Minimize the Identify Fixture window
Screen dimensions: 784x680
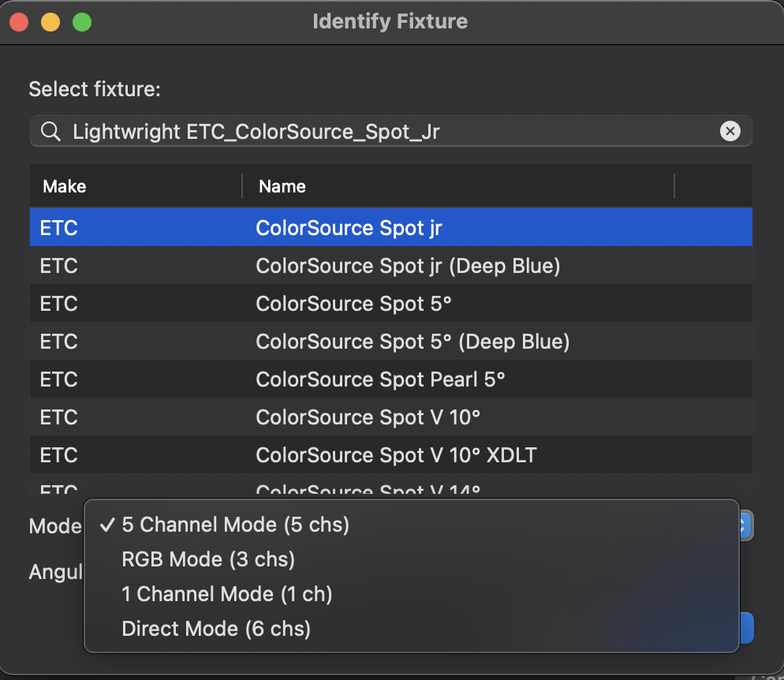(x=50, y=22)
